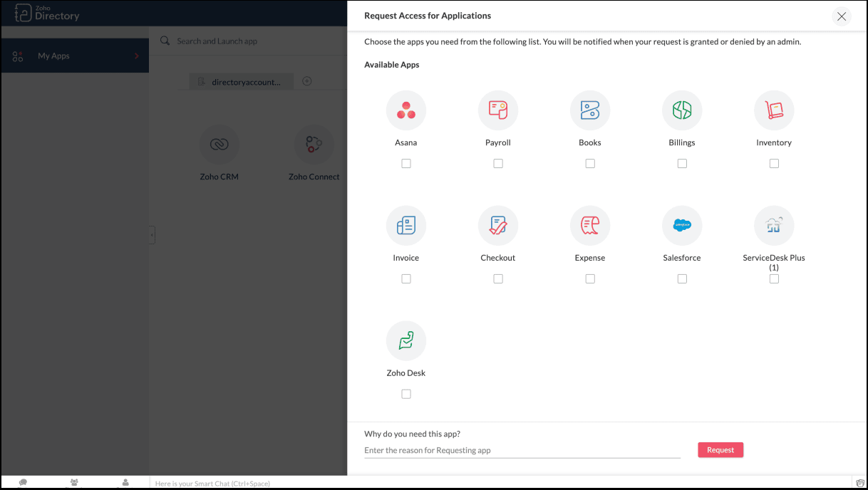Click the Zoho Desk app icon
The height and width of the screenshot is (490, 868).
406,340
